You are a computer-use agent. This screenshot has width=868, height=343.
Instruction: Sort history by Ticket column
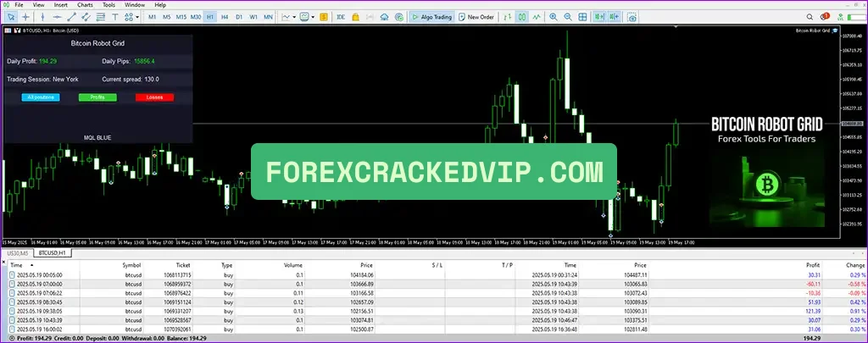183,265
